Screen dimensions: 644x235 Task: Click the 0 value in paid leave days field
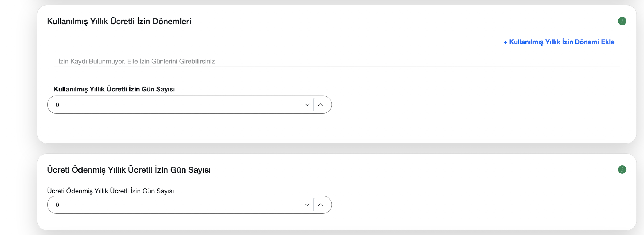click(57, 205)
